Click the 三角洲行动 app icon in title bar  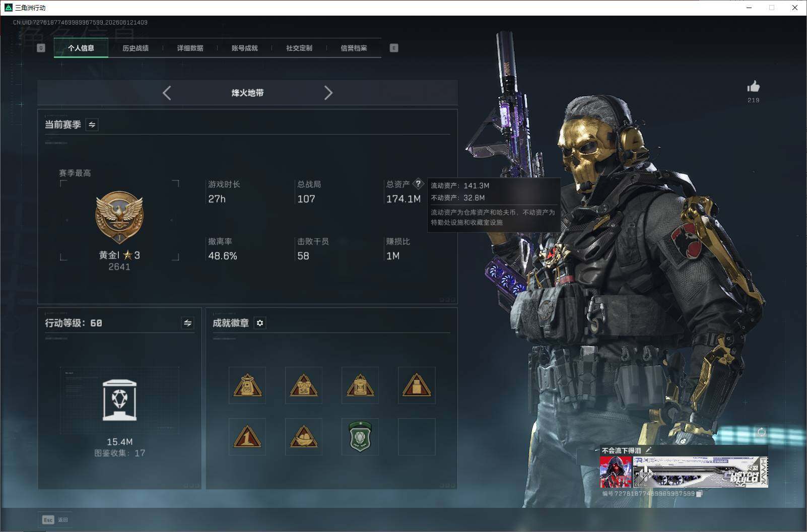coord(8,8)
